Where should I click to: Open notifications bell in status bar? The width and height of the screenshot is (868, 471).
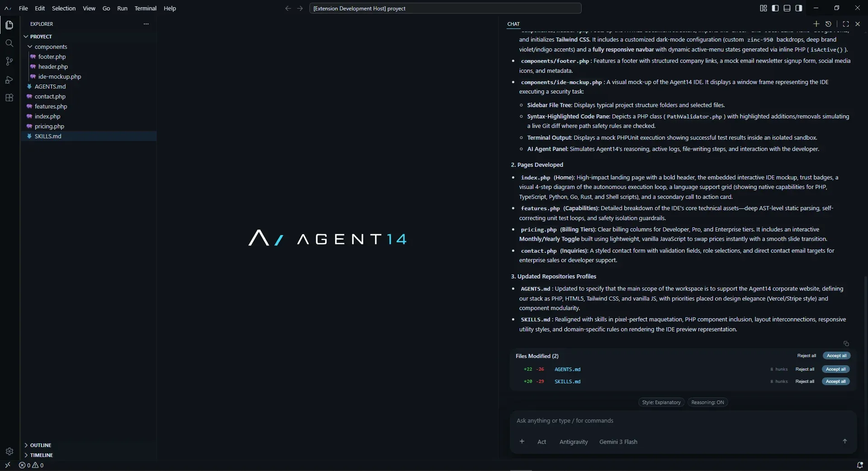click(860, 465)
